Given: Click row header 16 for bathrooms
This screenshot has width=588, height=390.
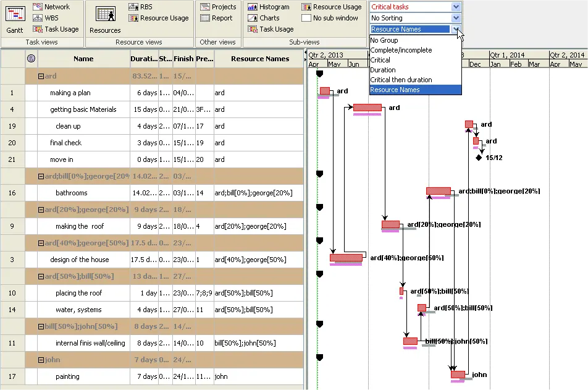Looking at the screenshot, I should click(12, 193).
